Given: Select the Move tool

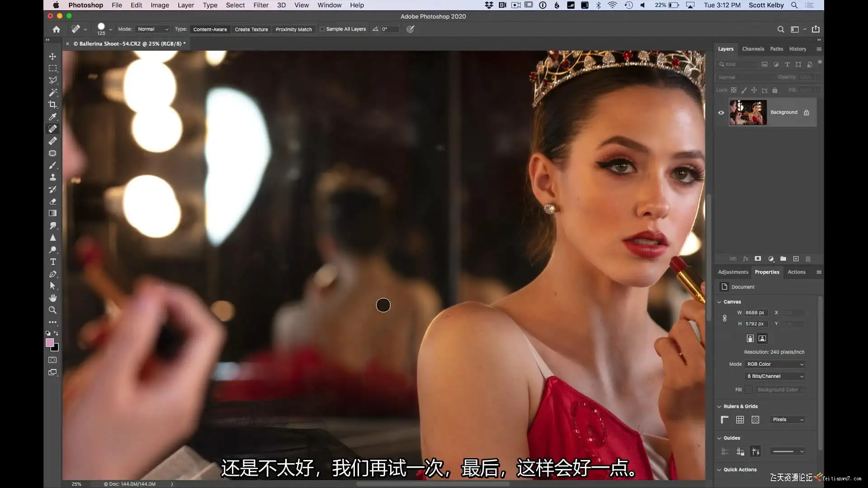Looking at the screenshot, I should pyautogui.click(x=53, y=56).
